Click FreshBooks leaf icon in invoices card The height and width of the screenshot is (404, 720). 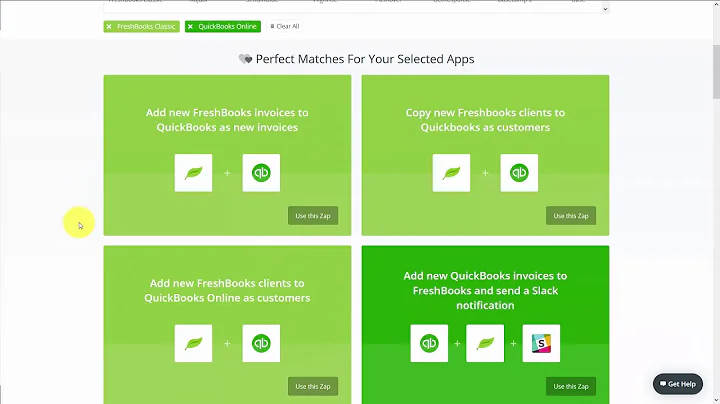[x=193, y=173]
